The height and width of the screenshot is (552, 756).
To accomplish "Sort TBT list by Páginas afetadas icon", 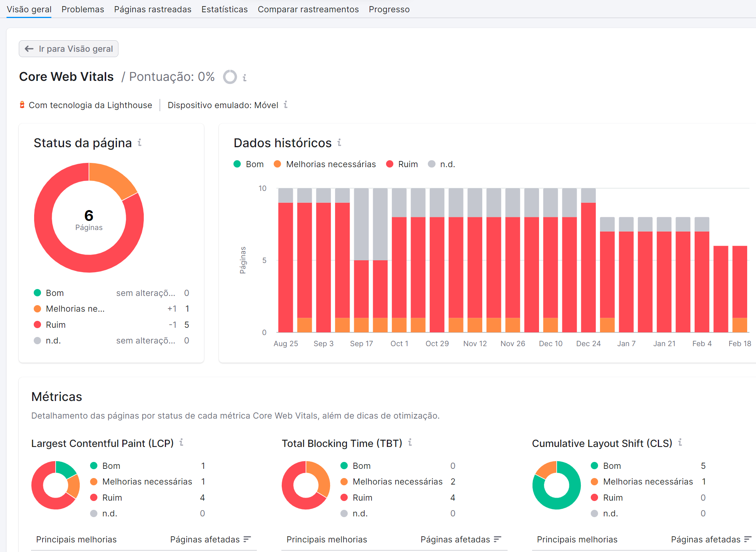I will pyautogui.click(x=498, y=539).
